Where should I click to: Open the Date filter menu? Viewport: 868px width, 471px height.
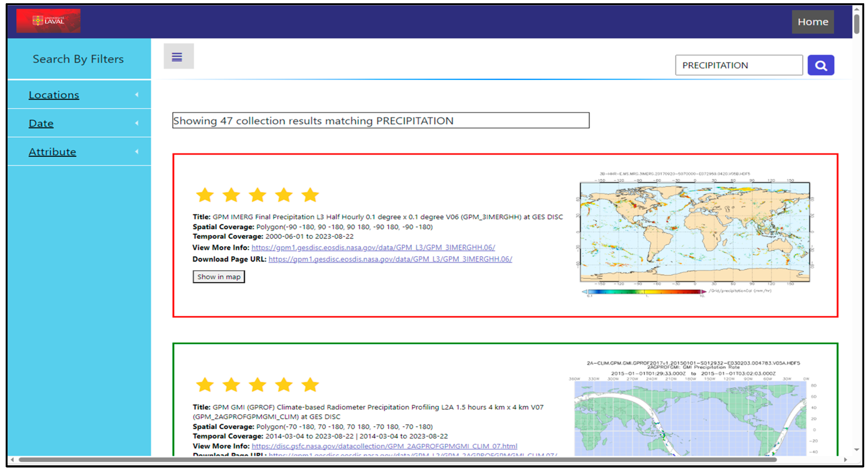pos(41,123)
